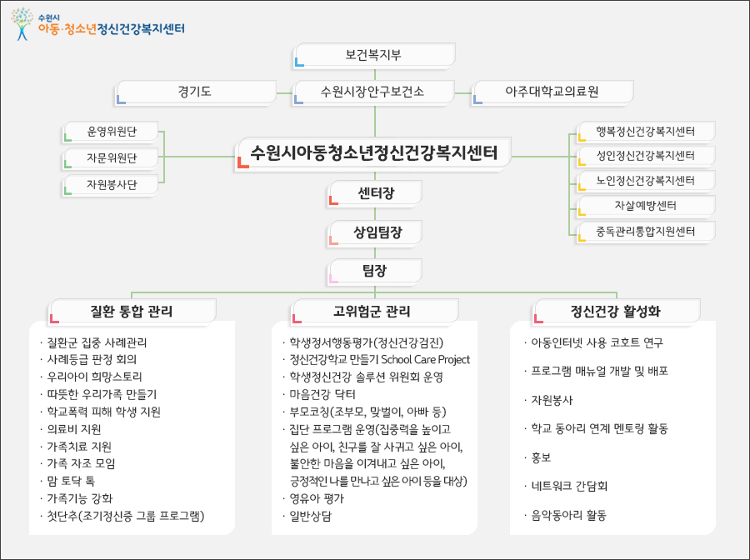Viewport: 750px width, 560px height.
Task: Select 학교폭력 피해 학생 지원 item
Action: pyautogui.click(x=101, y=412)
